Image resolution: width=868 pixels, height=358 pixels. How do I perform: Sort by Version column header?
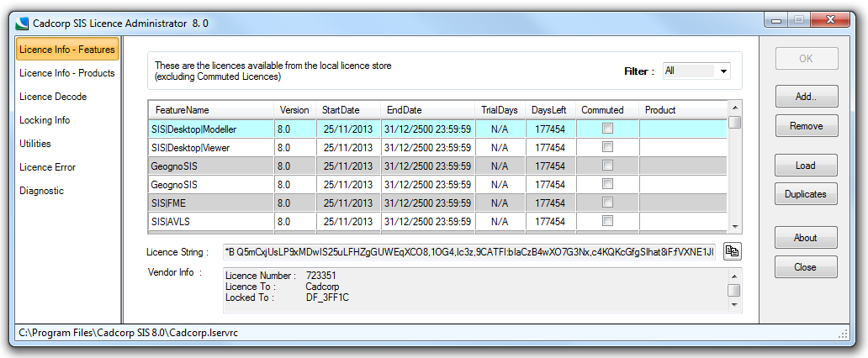[x=294, y=109]
